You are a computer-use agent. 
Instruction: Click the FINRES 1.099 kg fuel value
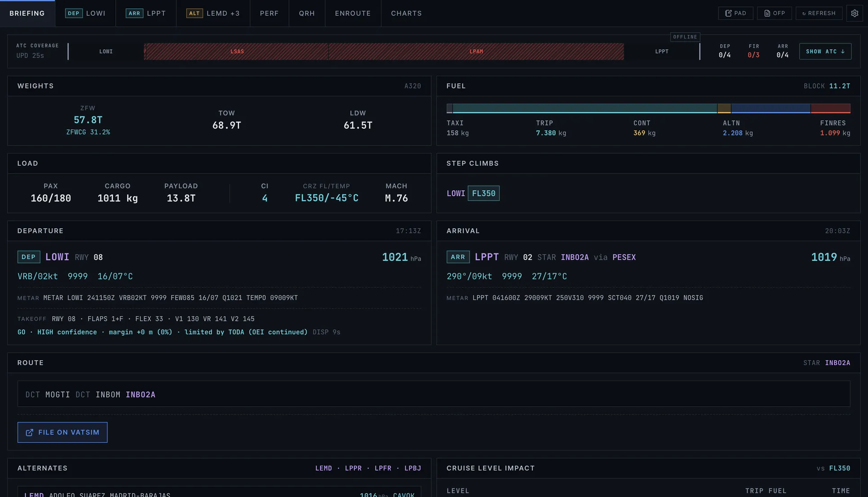tap(835, 133)
